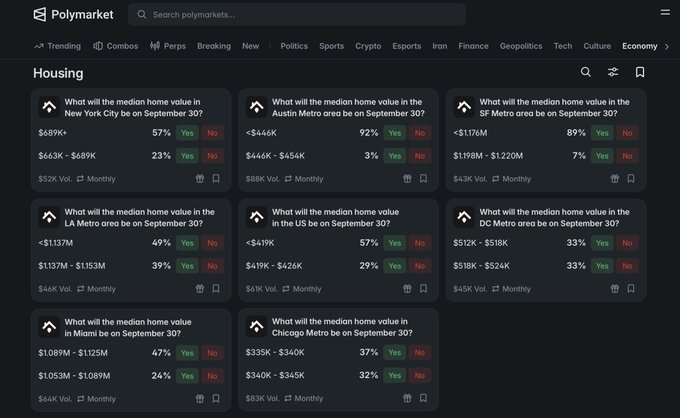Screen dimensions: 680x418
Task: Buy Yes on Austin <$446K outcome
Action: click(x=395, y=133)
